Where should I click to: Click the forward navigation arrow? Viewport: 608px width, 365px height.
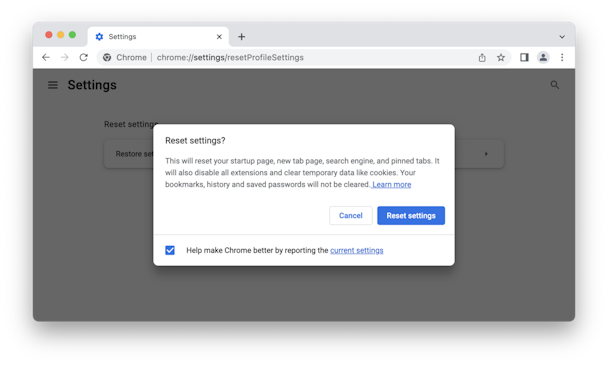65,57
